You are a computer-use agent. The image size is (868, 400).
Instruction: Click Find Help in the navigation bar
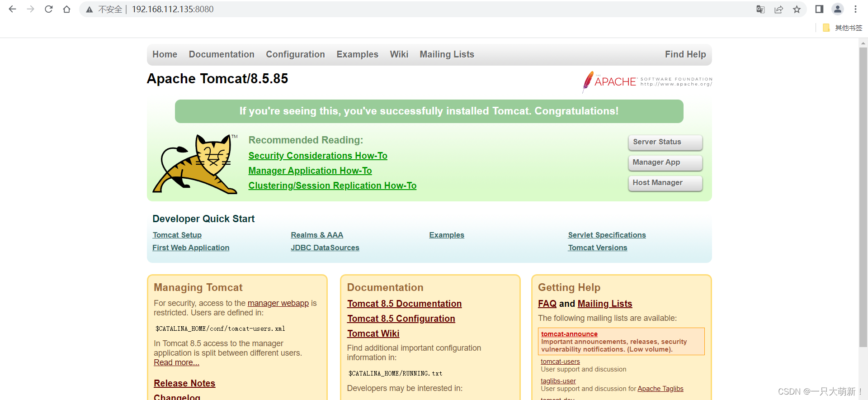tap(685, 54)
